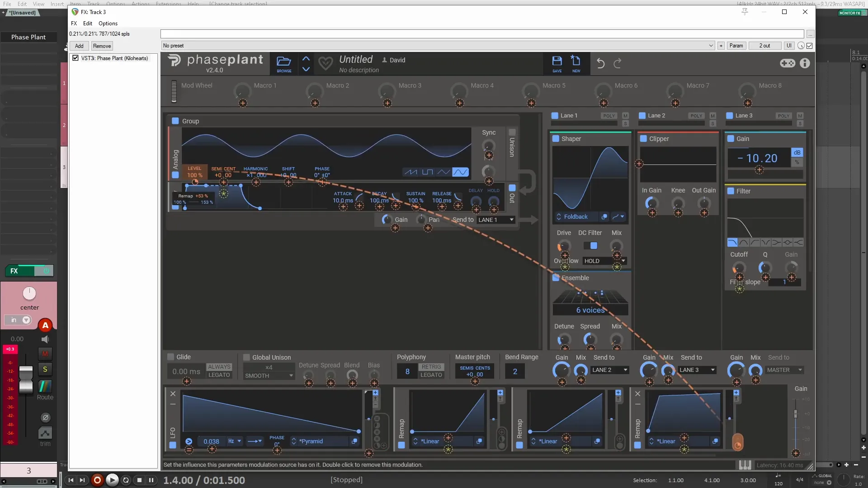Toggle the Group generator on/off
Screen dimensions: 868x488
[x=175, y=121]
